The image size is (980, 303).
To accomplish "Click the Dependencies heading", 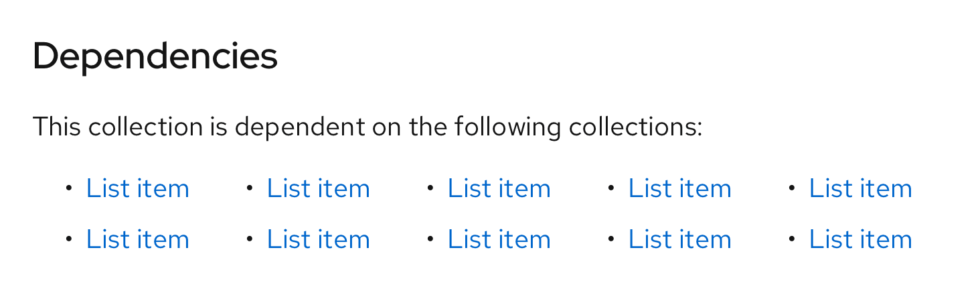I will tap(155, 56).
